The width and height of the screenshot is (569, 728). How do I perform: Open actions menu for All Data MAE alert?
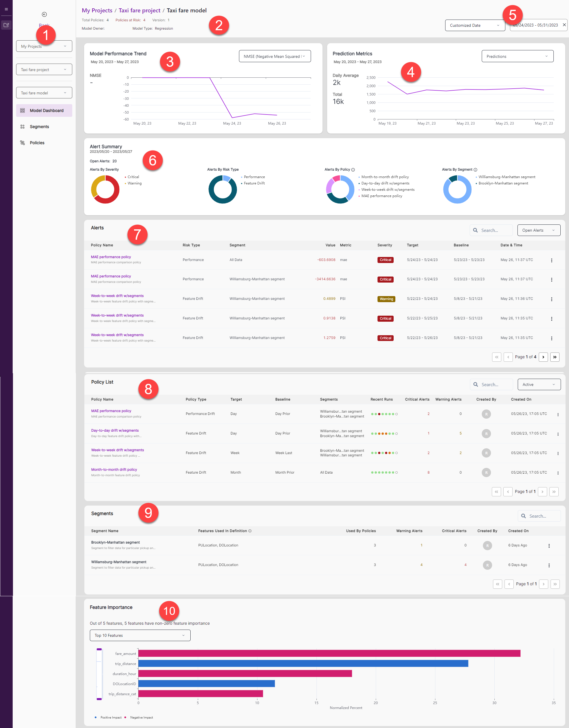pyautogui.click(x=551, y=260)
